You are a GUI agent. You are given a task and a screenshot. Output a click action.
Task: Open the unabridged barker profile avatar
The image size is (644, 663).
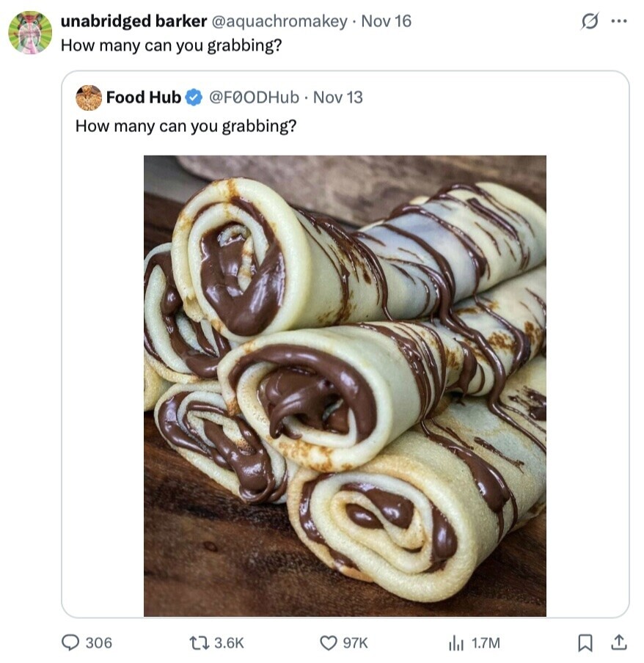tap(30, 32)
